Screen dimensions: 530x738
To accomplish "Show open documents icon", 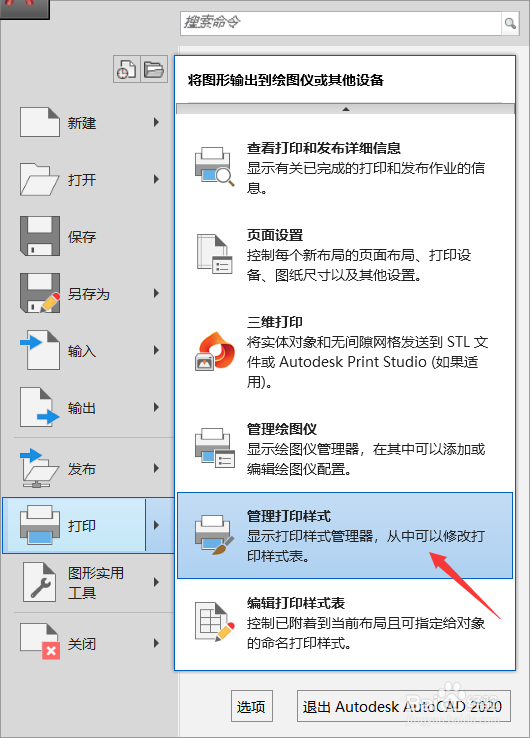I will [x=154, y=69].
